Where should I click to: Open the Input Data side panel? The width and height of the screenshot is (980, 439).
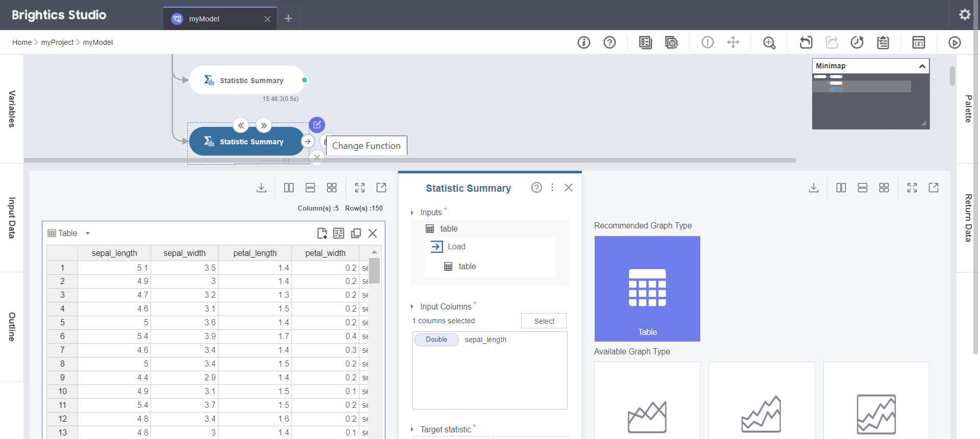(12, 218)
